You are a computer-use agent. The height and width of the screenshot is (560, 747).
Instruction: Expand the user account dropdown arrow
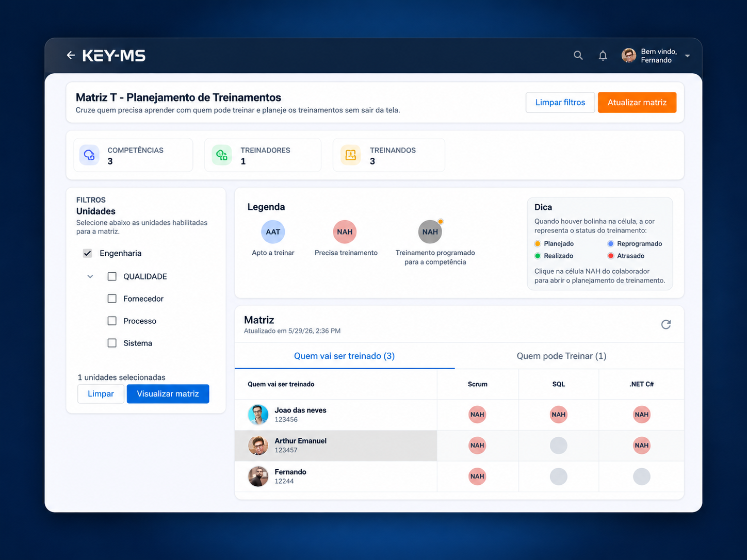coord(687,56)
